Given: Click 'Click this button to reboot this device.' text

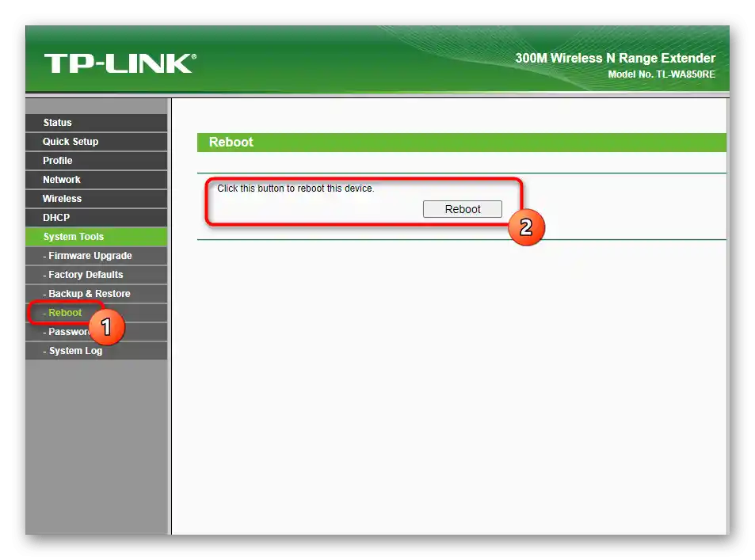Looking at the screenshot, I should 296,189.
